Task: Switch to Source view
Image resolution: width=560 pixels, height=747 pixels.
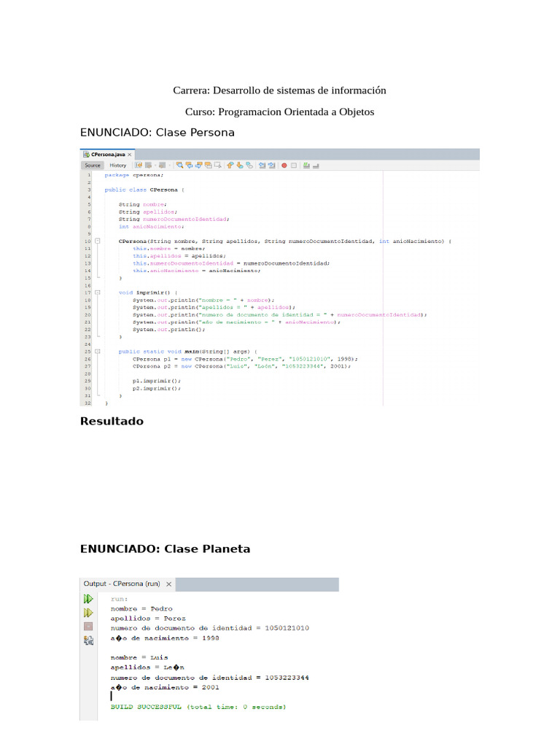Action: pyautogui.click(x=93, y=166)
